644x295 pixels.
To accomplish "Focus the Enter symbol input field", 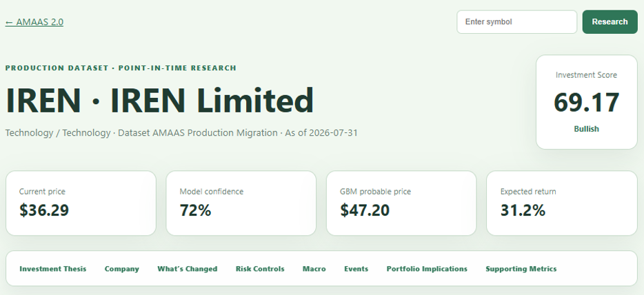I will click(x=516, y=22).
